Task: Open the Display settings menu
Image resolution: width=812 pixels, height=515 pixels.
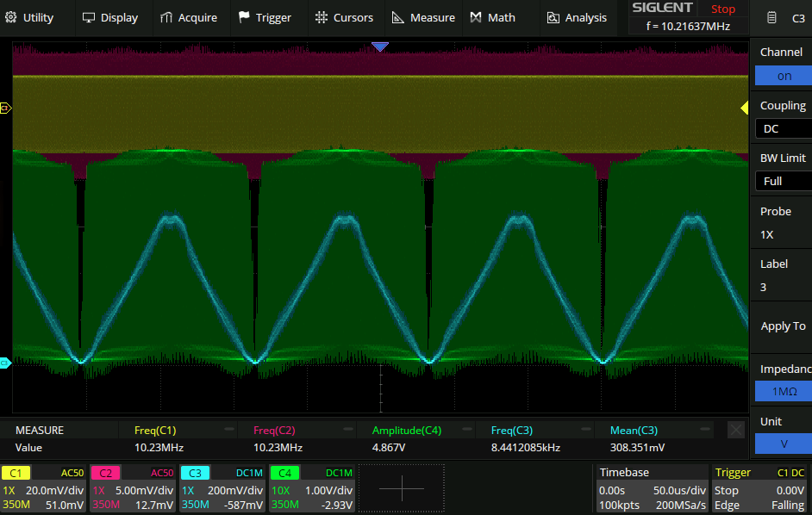Action: tap(109, 17)
